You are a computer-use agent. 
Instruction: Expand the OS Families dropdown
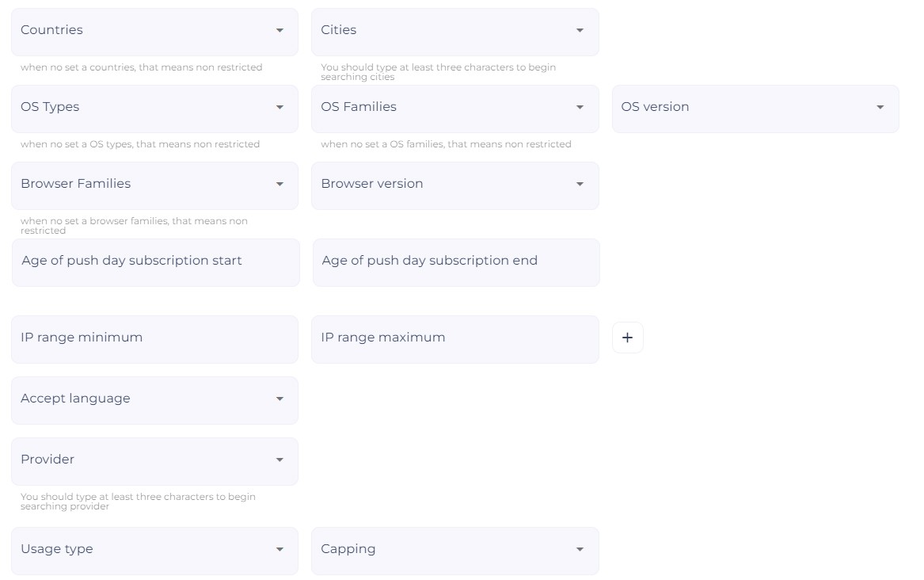point(455,109)
